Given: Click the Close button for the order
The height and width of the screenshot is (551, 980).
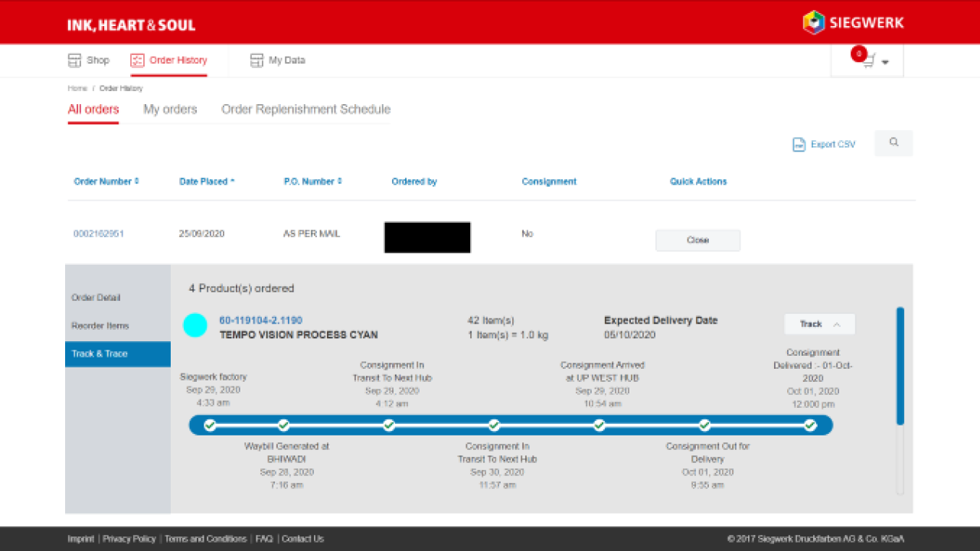Looking at the screenshot, I should tap(697, 240).
